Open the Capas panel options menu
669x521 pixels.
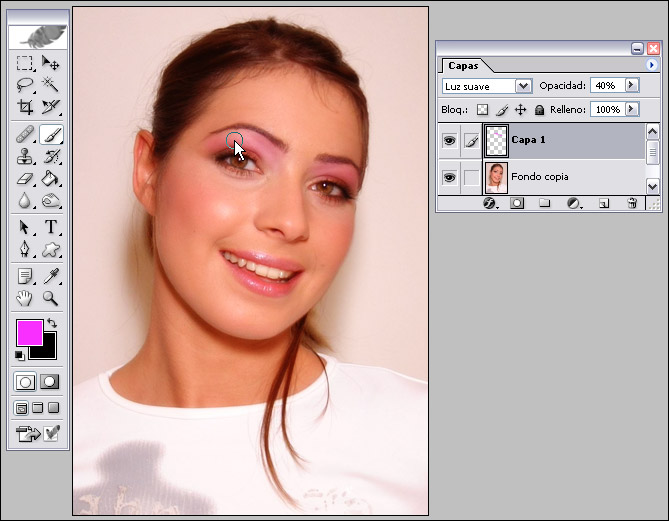click(x=652, y=65)
